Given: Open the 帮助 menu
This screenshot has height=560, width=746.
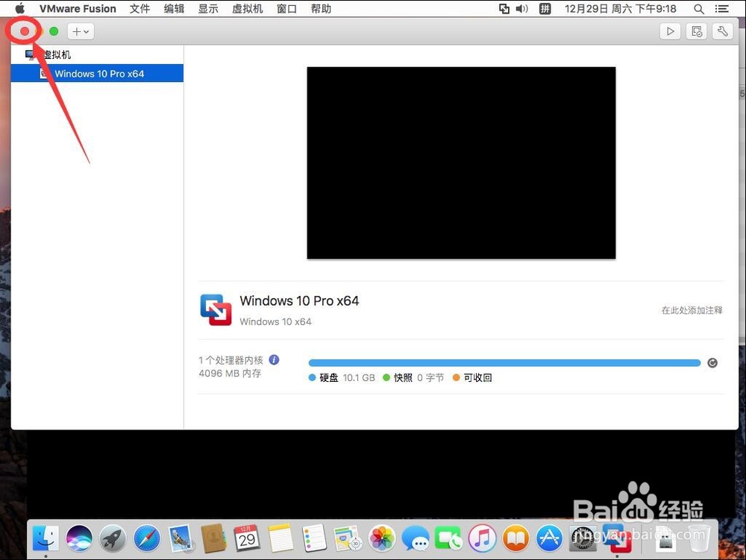Looking at the screenshot, I should (x=321, y=8).
